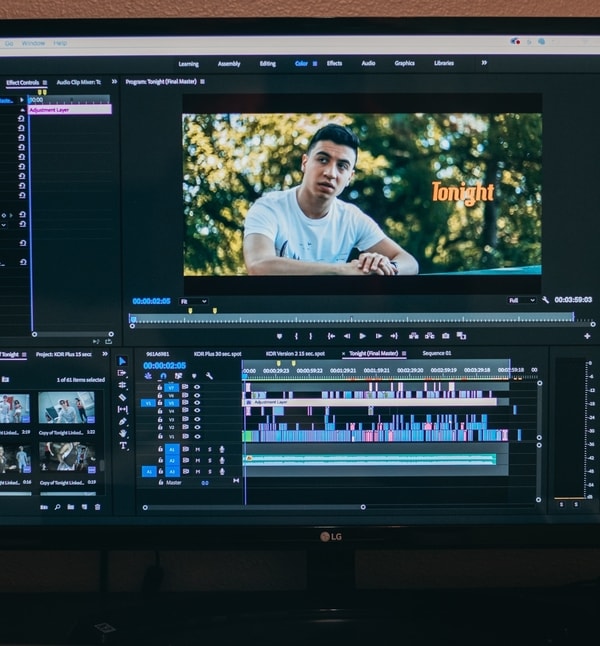Viewport: 600px width, 646px height.
Task: Select the Selection arrow tool
Action: click(123, 361)
